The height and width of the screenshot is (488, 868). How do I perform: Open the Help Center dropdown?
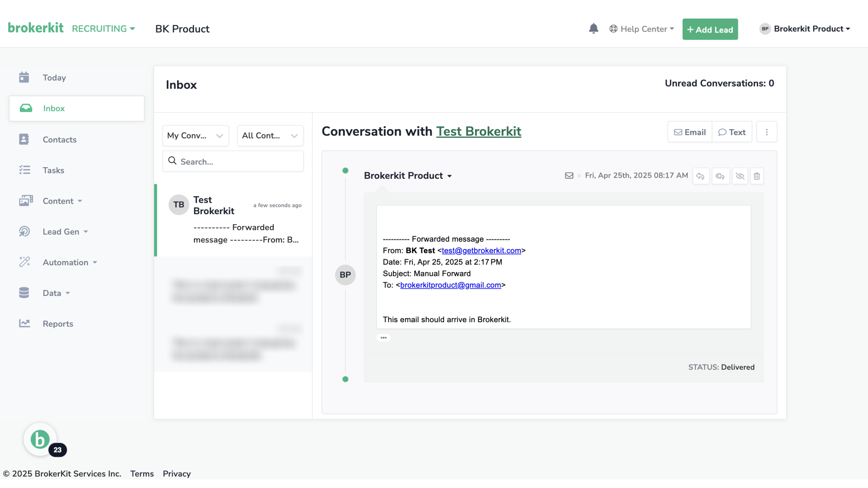pyautogui.click(x=642, y=29)
